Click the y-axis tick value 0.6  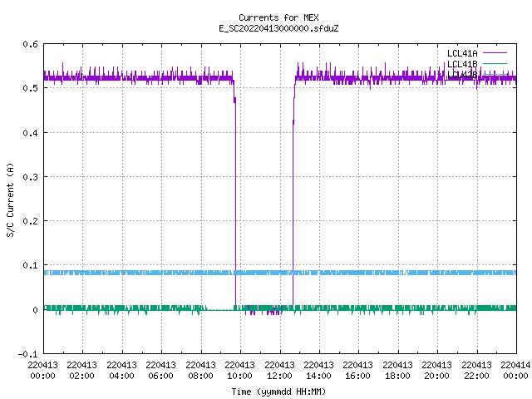[30, 44]
